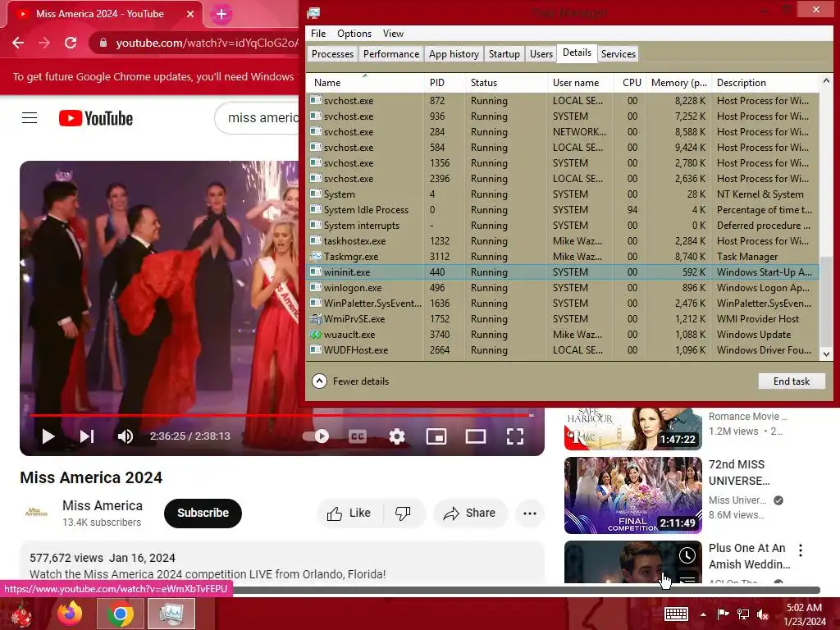840x630 pixels.
Task: Open the on-screen keyboard tray icon
Action: (x=676, y=614)
